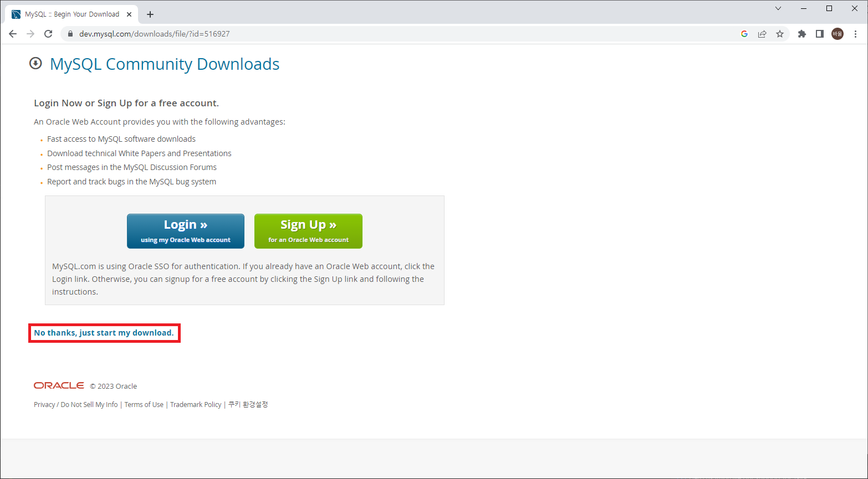This screenshot has height=479, width=868.
Task: Toggle the browser side panel icon
Action: tap(820, 34)
